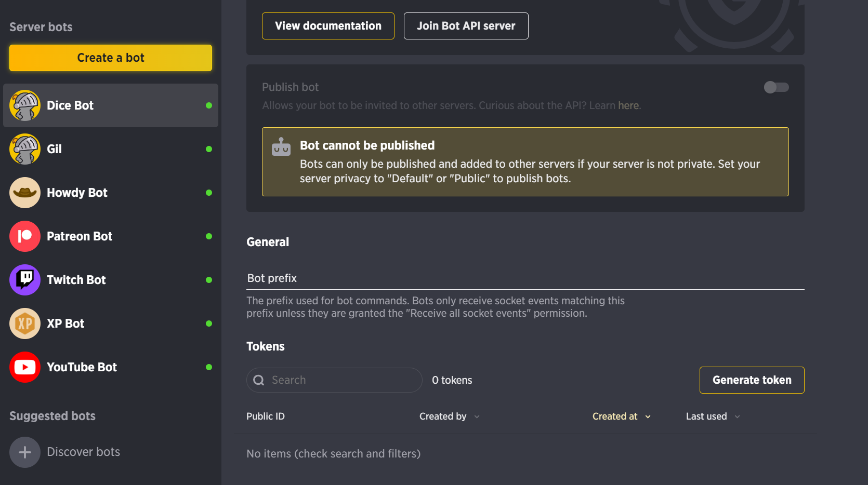Select the Patreon Bot icon
Viewport: 868px width, 485px height.
coord(24,236)
